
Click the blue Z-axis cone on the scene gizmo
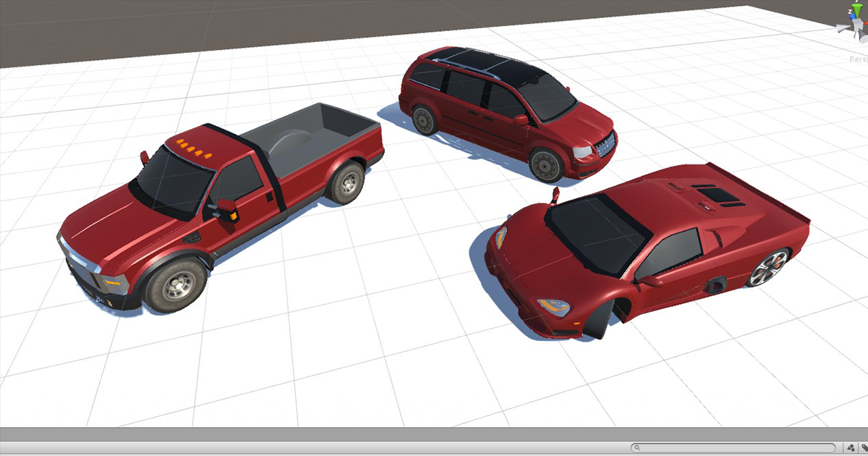click(854, 17)
